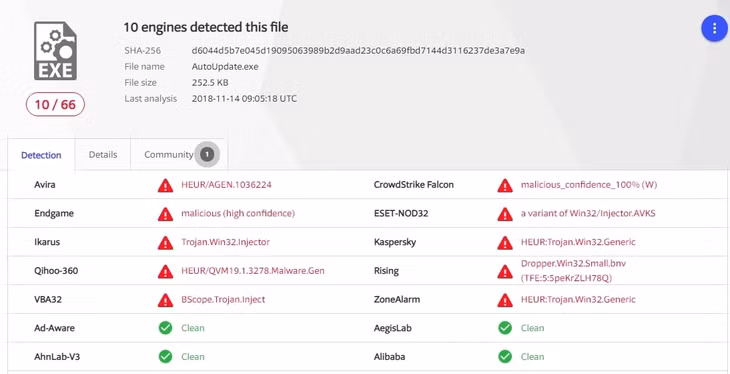
Task: Click the ZoneAlarm engine name
Action: click(397, 299)
